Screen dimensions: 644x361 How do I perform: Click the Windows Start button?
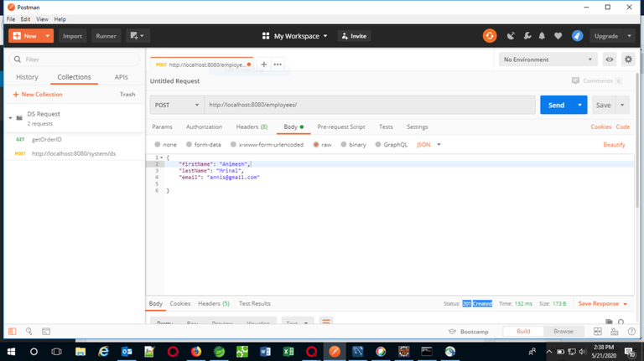click(x=11, y=352)
